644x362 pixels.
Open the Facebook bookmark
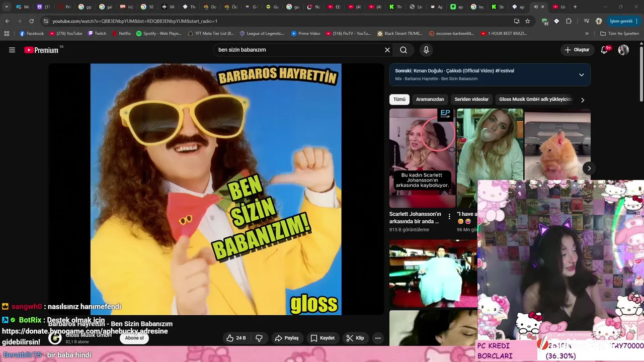pyautogui.click(x=32, y=34)
